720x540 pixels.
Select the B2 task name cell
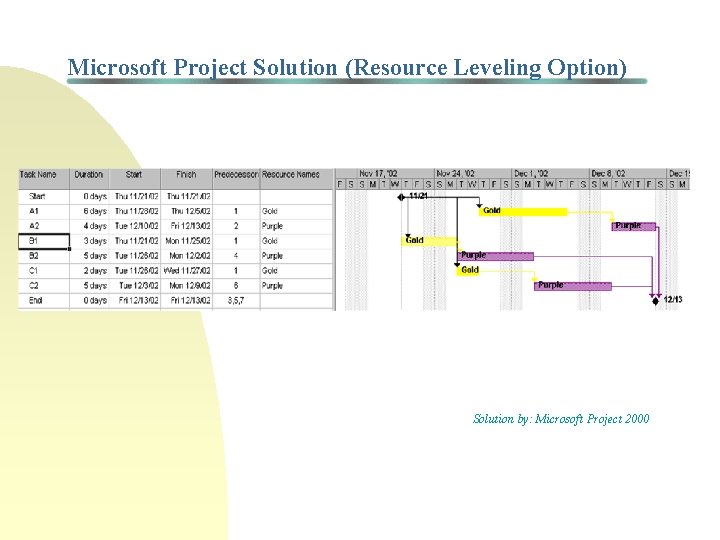(x=44, y=256)
